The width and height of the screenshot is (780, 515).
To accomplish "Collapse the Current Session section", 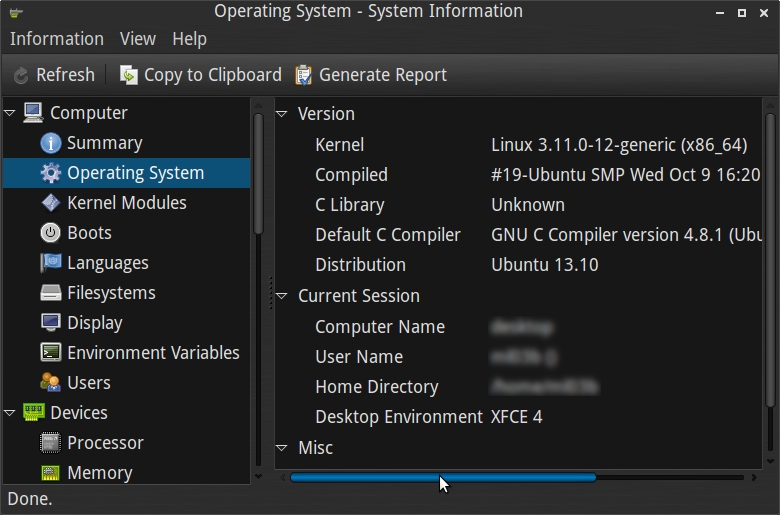I will click(282, 296).
